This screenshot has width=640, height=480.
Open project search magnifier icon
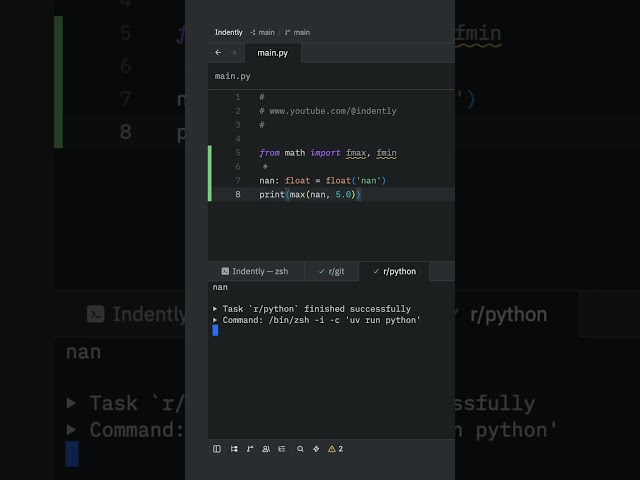click(x=300, y=449)
